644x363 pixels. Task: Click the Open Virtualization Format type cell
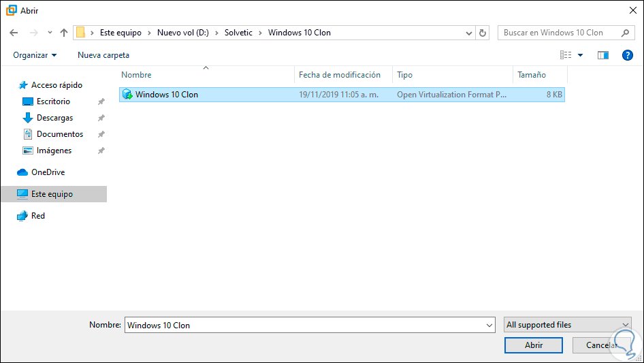click(x=451, y=95)
